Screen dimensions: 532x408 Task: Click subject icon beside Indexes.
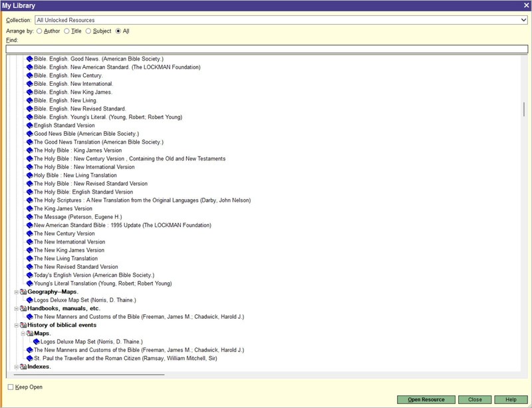23,367
